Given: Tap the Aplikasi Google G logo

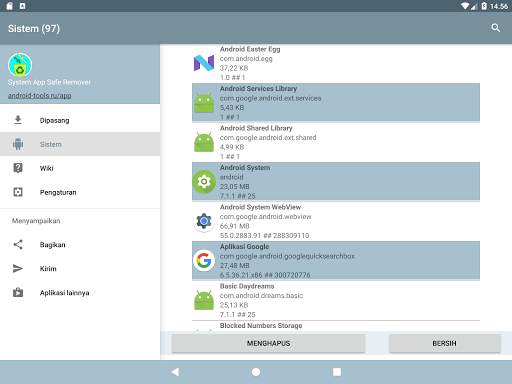Looking at the screenshot, I should [204, 260].
